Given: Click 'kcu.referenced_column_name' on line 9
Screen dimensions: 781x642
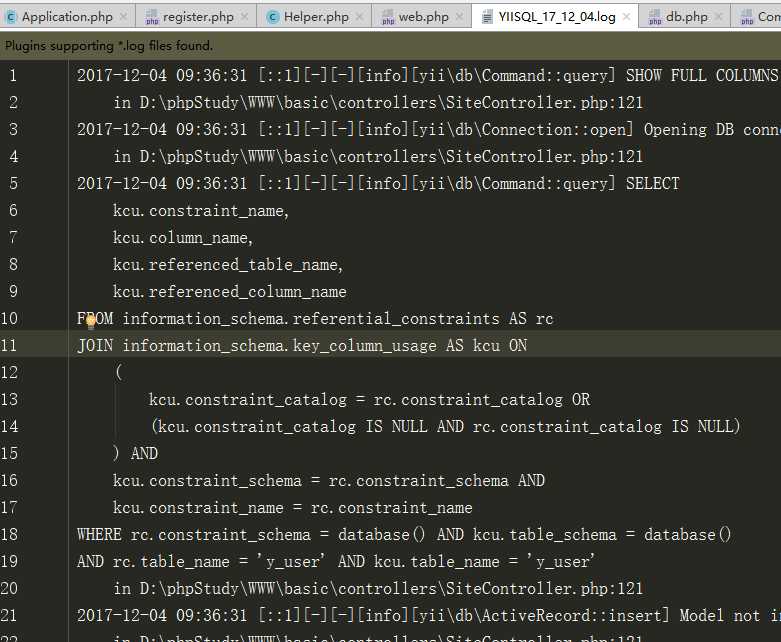Looking at the screenshot, I should (230, 292).
